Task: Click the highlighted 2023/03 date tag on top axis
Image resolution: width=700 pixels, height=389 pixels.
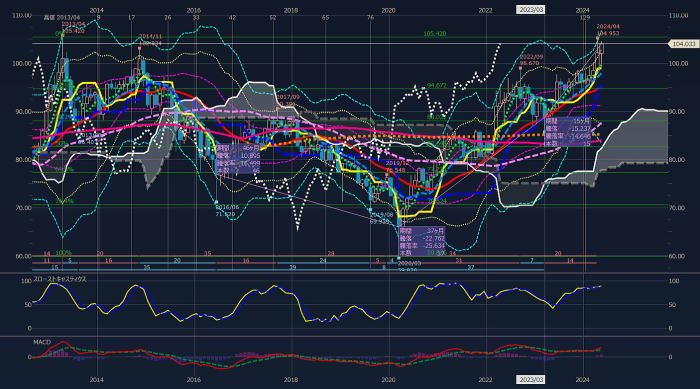Action: pos(530,10)
